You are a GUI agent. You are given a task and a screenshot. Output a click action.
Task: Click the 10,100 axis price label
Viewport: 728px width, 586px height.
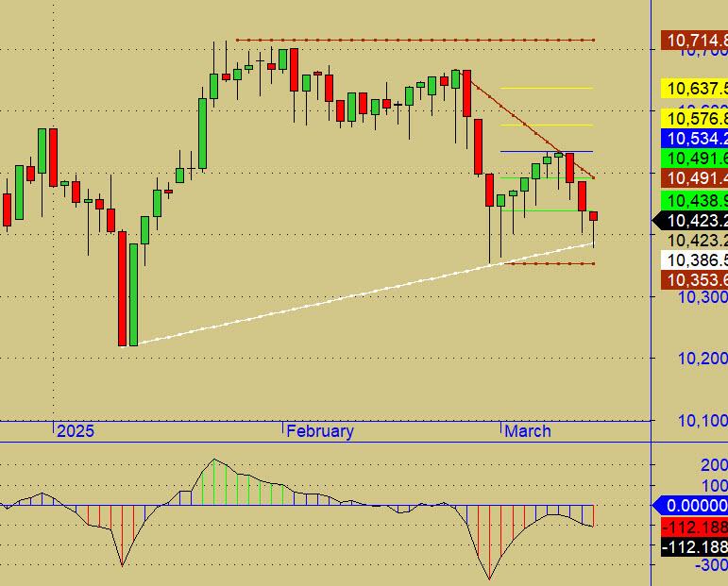click(x=703, y=420)
